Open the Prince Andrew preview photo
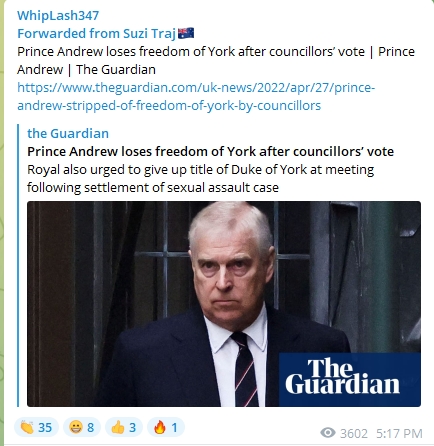Screen dimensions: 434x446 click(224, 304)
